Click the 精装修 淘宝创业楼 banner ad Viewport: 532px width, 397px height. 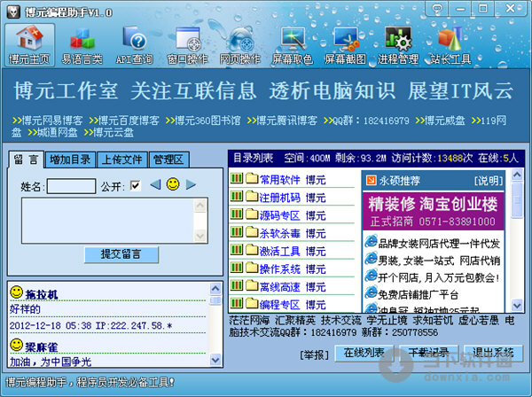(x=434, y=211)
